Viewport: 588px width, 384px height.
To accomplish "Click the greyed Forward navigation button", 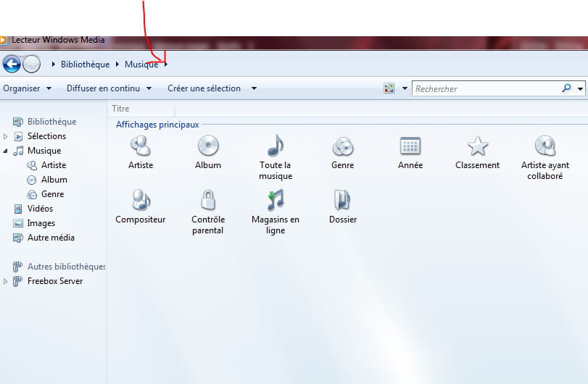I will (31, 64).
